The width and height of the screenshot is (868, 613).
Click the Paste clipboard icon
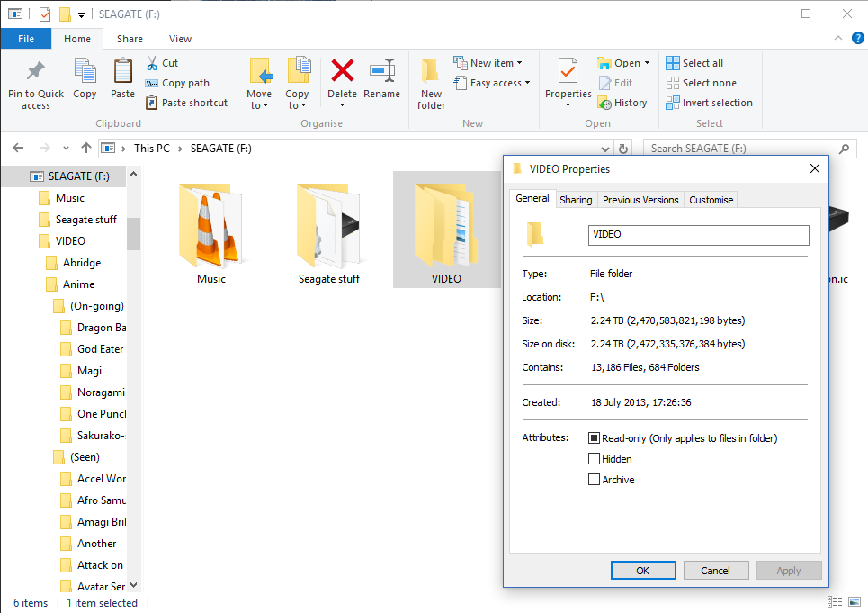coord(122,71)
